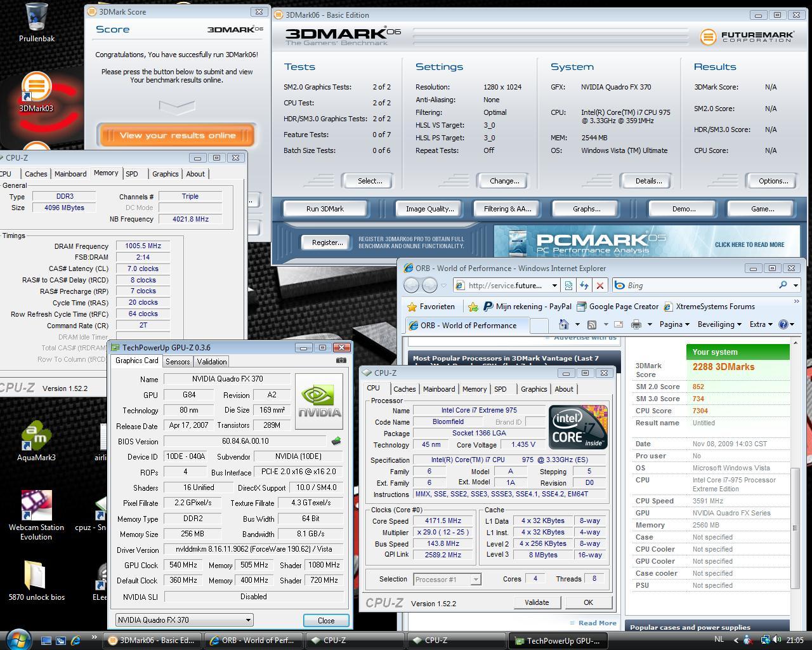The image size is (812, 650).
Task: Click the Internet Explorer Forward arrow
Action: pos(429,286)
